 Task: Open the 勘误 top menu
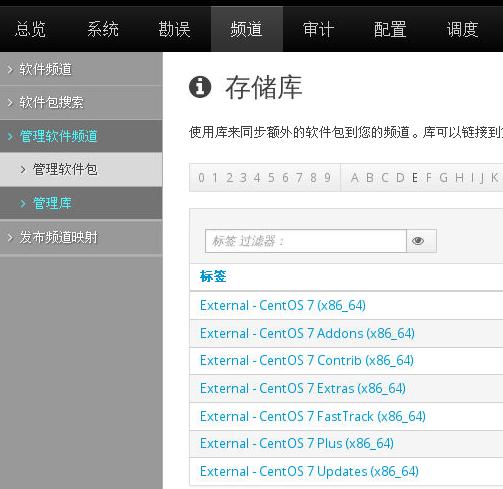(174, 29)
